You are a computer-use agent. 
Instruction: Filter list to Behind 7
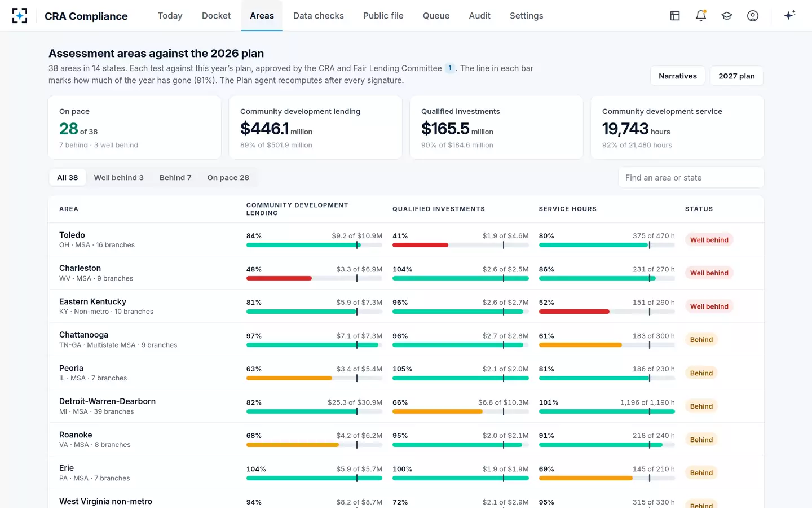click(x=175, y=177)
